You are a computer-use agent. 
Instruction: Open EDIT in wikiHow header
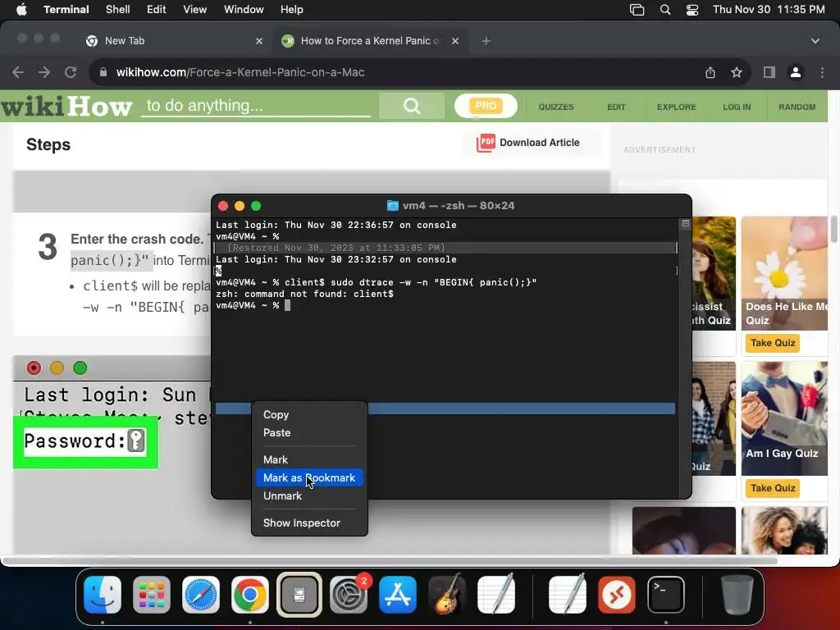point(616,107)
